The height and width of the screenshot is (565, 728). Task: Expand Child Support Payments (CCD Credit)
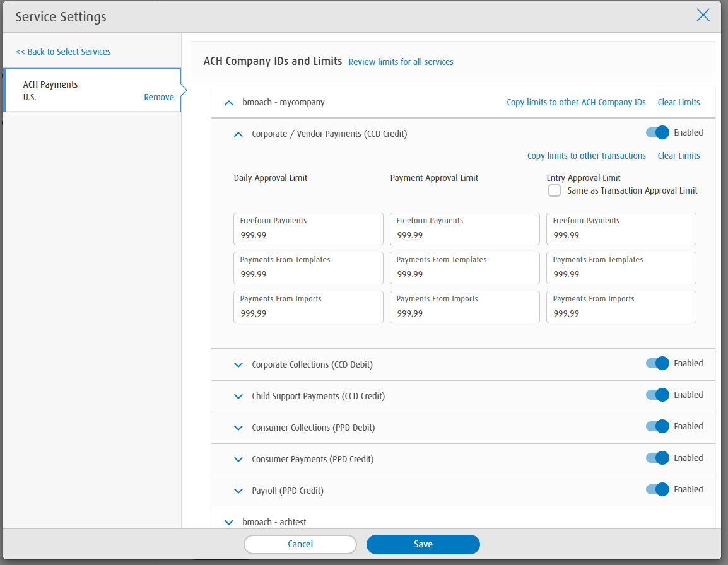238,397
